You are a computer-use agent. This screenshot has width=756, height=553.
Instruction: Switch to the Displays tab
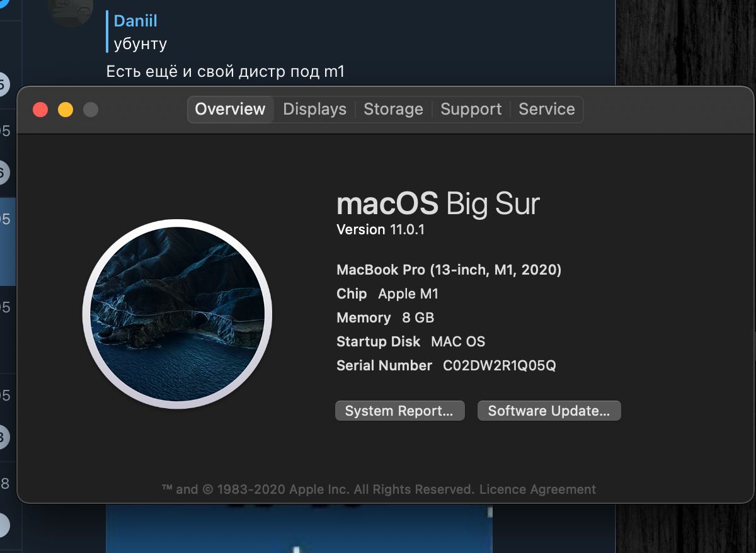tap(314, 109)
